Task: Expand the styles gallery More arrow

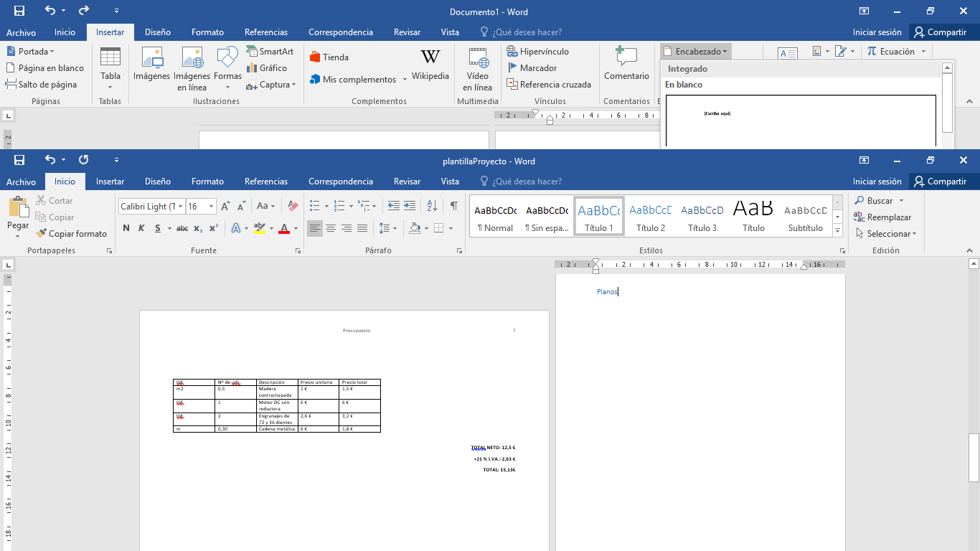Action: tap(837, 230)
